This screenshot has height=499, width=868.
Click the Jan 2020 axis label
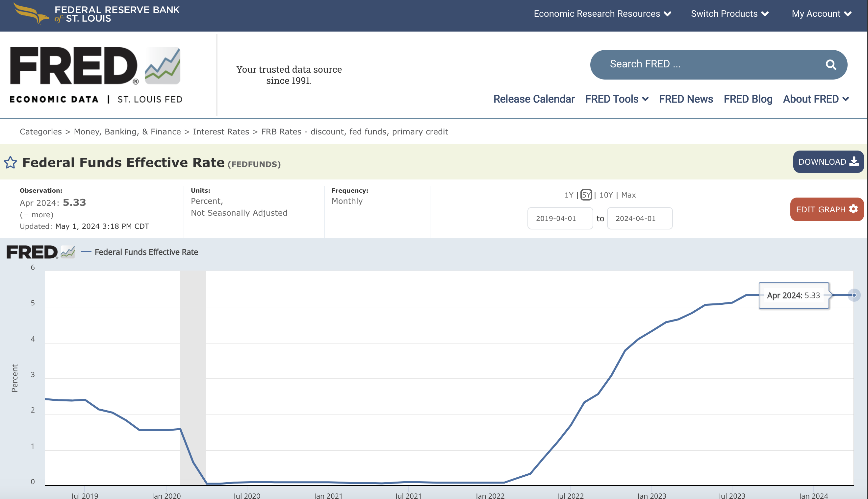[x=166, y=496]
